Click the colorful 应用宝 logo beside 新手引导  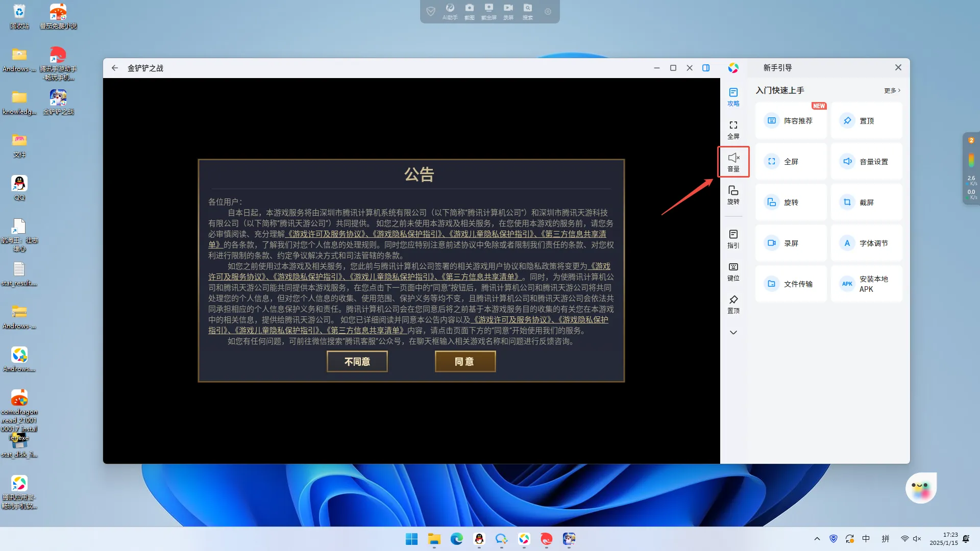pos(733,68)
